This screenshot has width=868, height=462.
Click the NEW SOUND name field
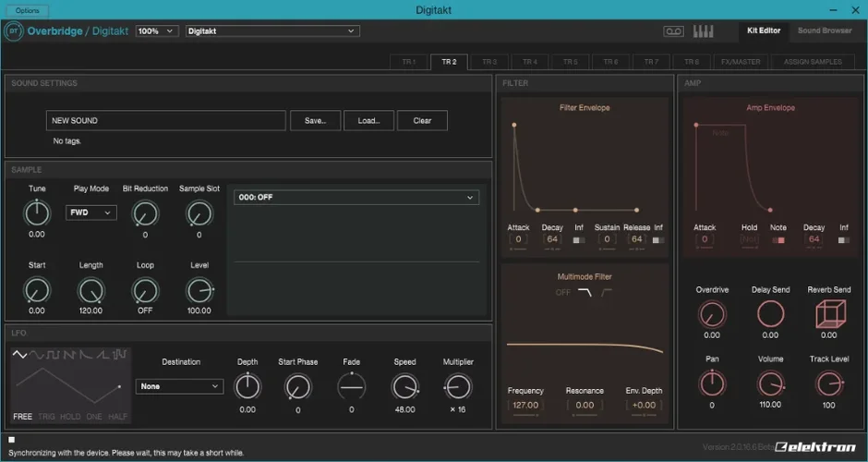coord(166,121)
